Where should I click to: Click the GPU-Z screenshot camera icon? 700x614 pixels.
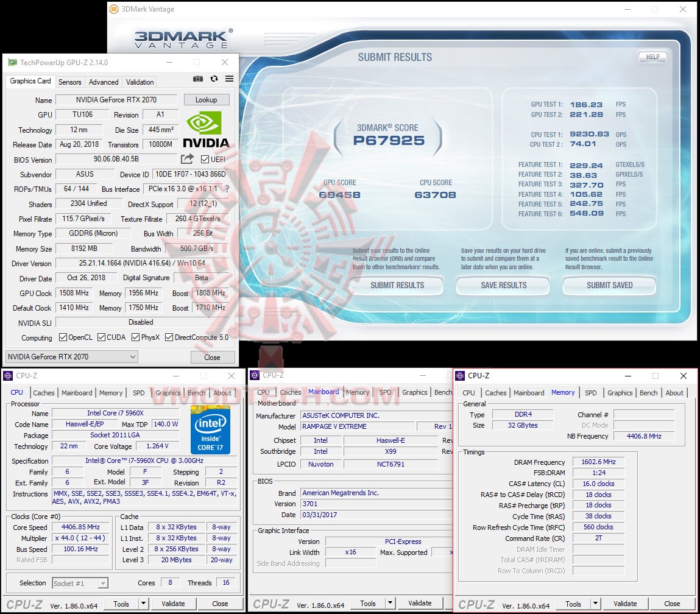pos(198,79)
